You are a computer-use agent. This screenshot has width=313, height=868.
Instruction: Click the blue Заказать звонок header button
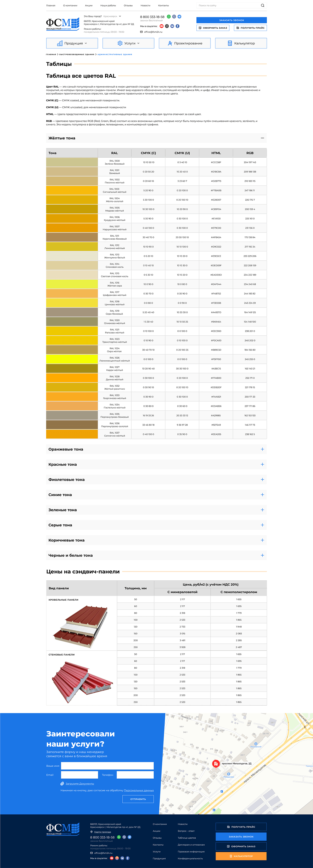pyautogui.click(x=231, y=20)
